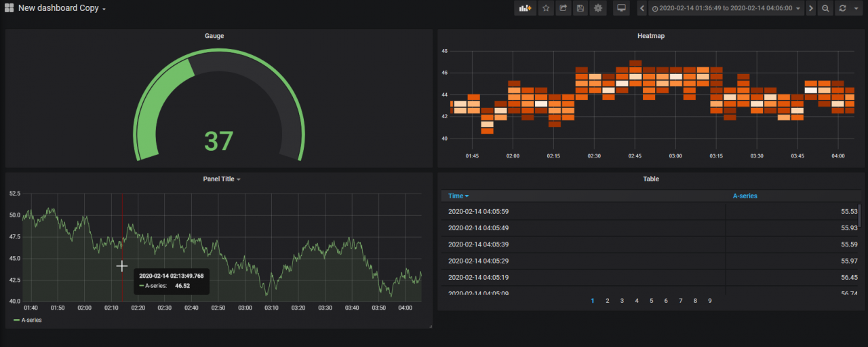Star this dashboard as favorite
868x347 pixels.
[546, 8]
